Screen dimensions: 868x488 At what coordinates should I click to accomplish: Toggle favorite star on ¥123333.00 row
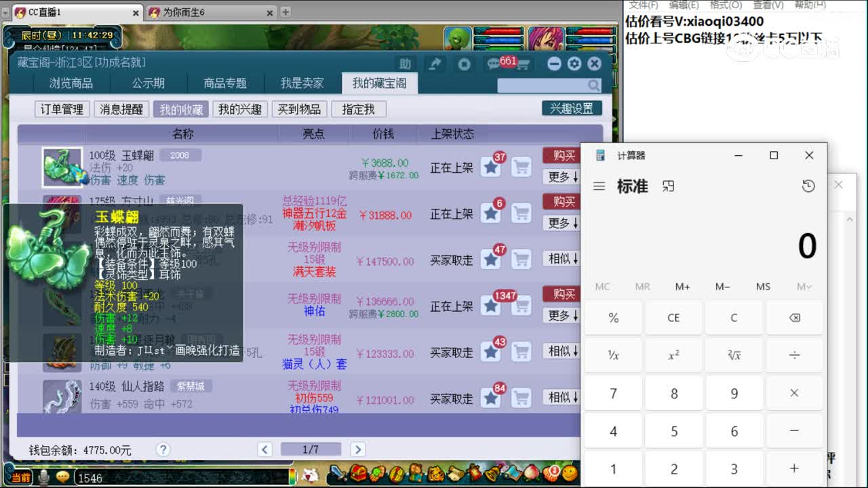pos(491,352)
